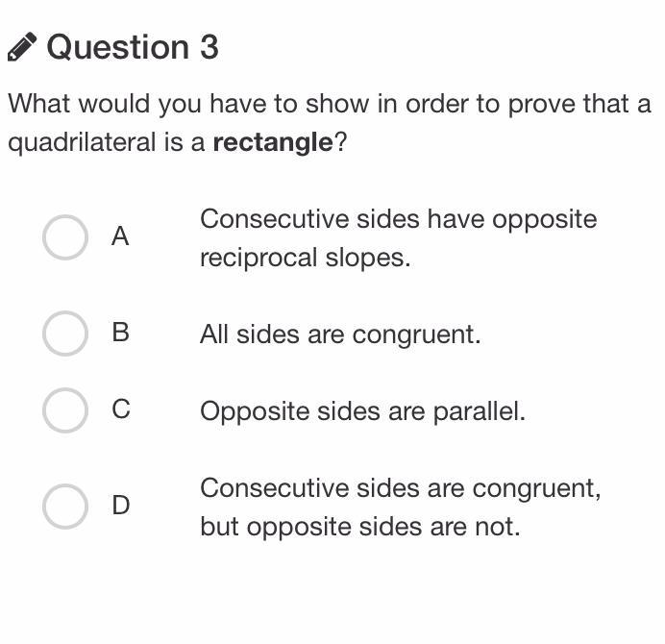Click the letter label B

click(x=120, y=333)
